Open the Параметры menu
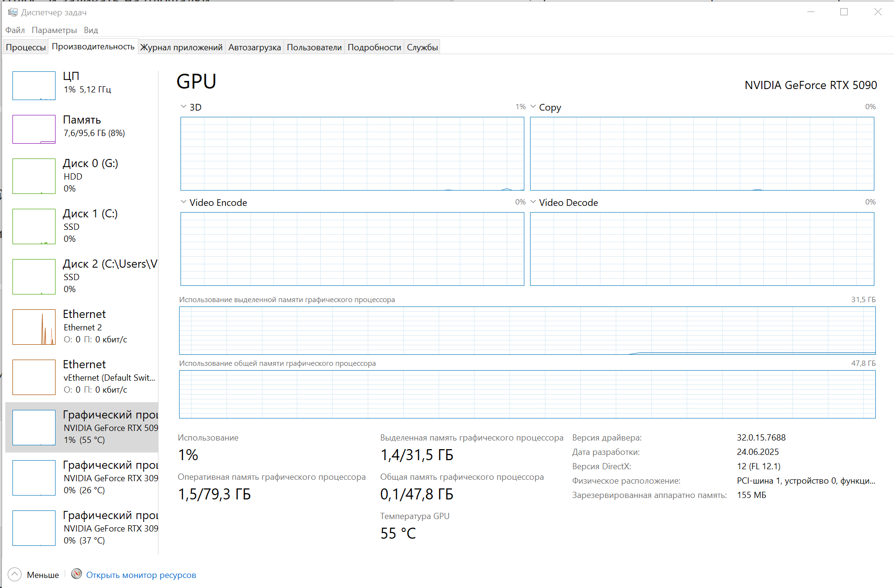Screen dimensions: 894x588 [x=54, y=30]
